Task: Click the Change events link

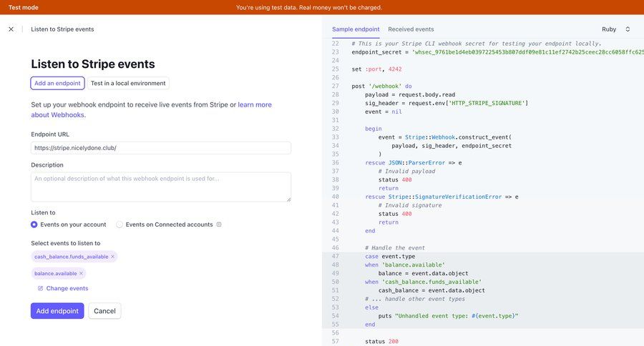Action: 67,289
